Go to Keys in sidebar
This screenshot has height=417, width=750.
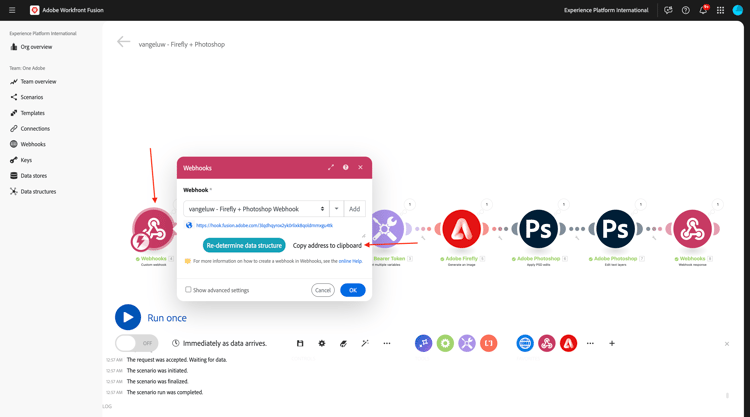[x=21, y=160]
